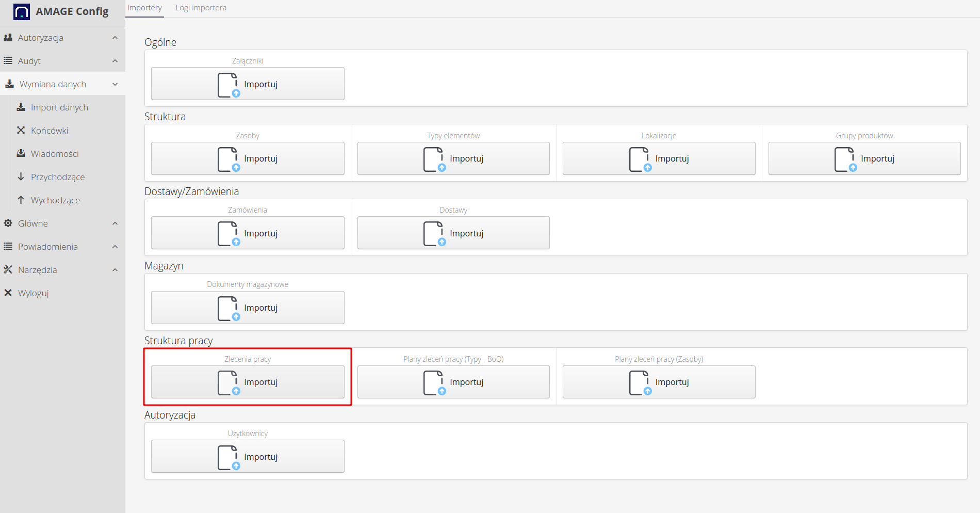Click the Główne gear icon
This screenshot has height=513, width=980.
coord(8,223)
